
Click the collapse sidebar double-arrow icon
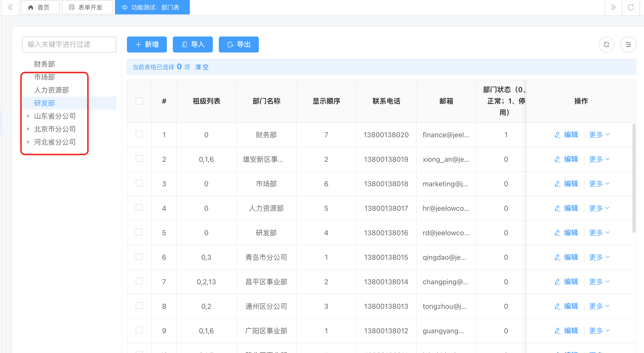10,7
